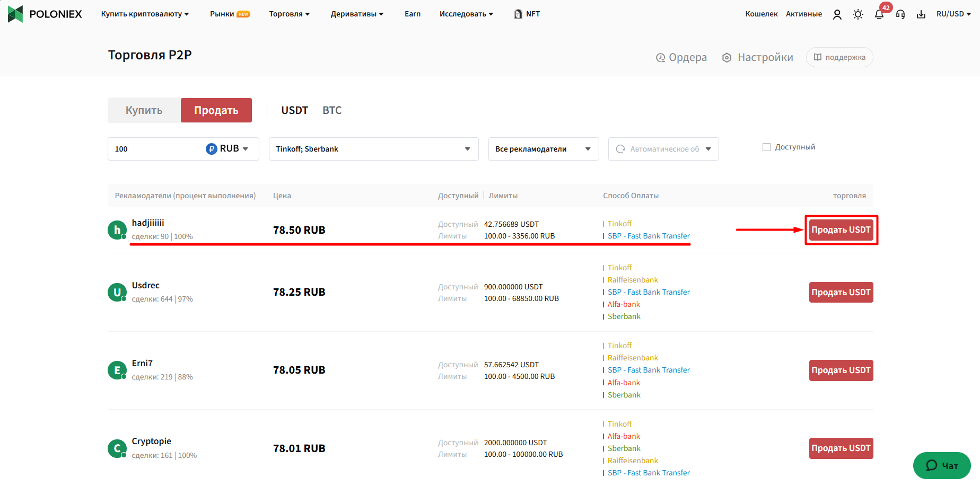The height and width of the screenshot is (486, 980).
Task: Expand the Исследовать menu
Action: (466, 14)
